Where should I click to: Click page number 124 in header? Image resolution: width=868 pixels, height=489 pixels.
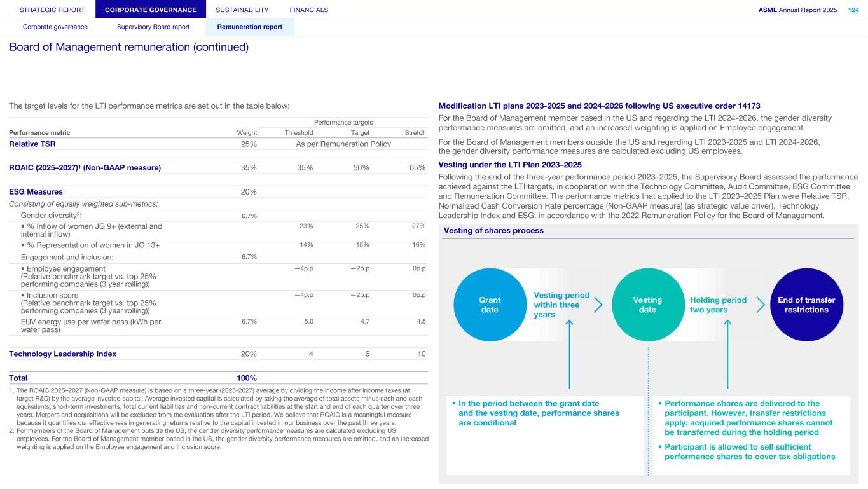[853, 10]
